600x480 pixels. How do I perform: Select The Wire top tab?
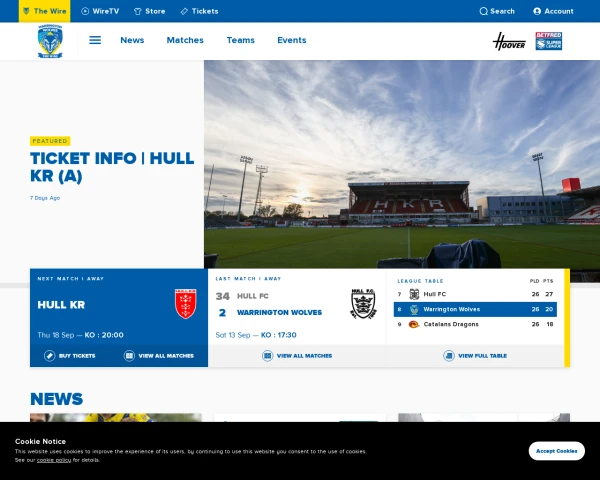44,11
